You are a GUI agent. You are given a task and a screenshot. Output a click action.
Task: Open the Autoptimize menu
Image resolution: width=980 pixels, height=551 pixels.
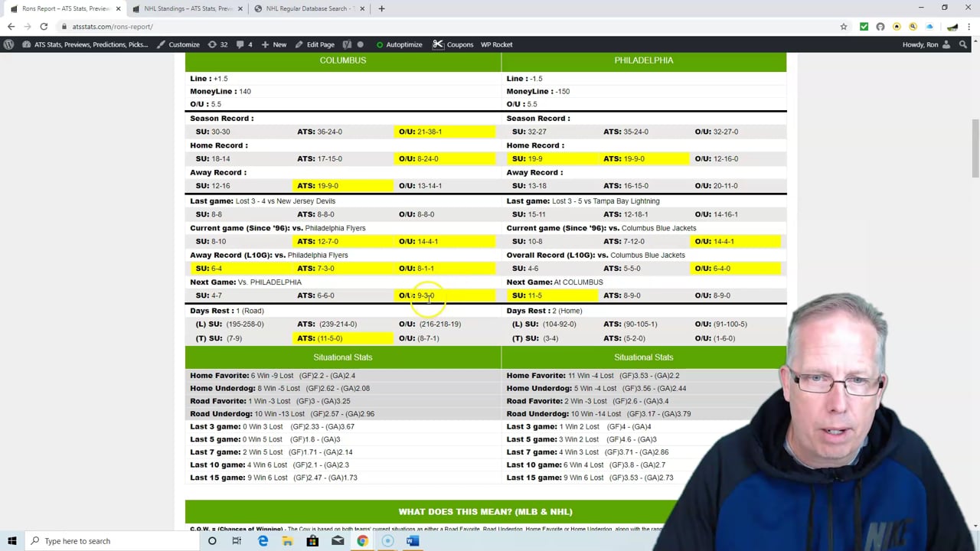(x=399, y=44)
